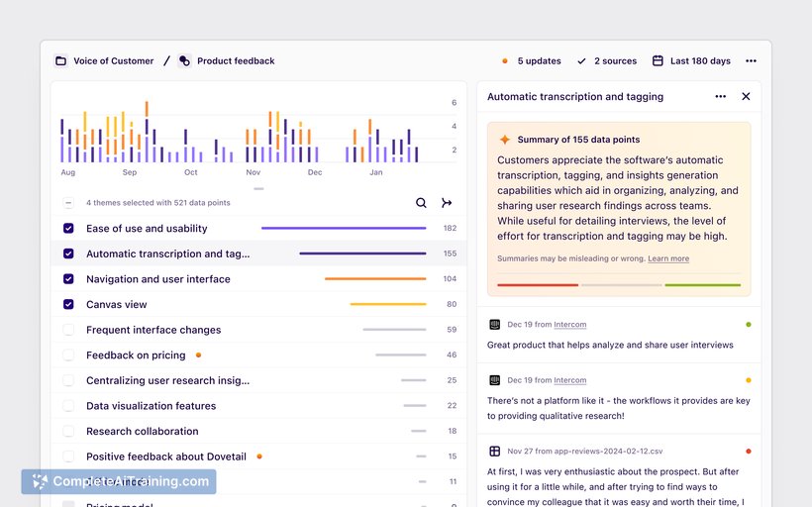The width and height of the screenshot is (812, 507).
Task: Open the 5 updates indicator
Action: 539,61
